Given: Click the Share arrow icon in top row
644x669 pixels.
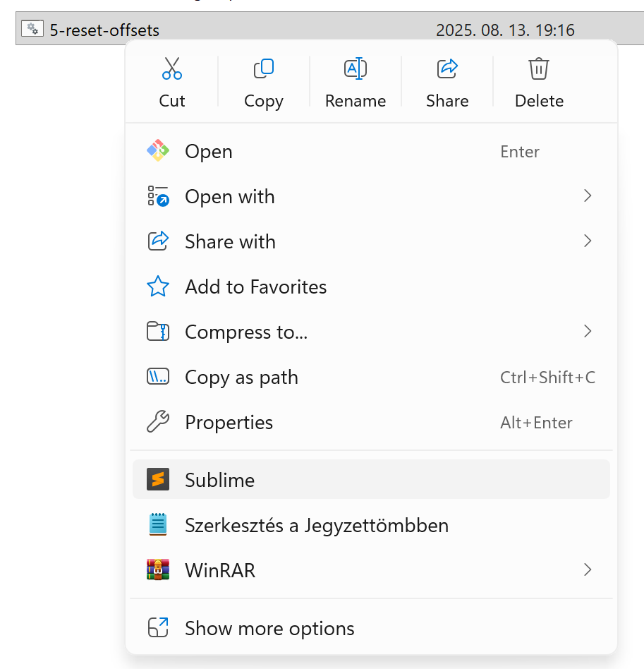Looking at the screenshot, I should click(x=447, y=69).
